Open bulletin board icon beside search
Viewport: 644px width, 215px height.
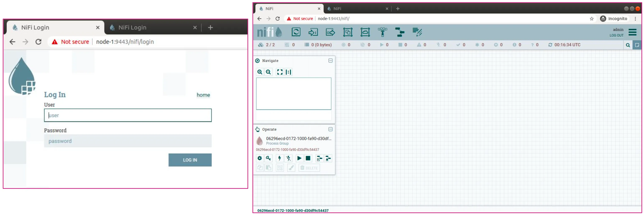637,45
